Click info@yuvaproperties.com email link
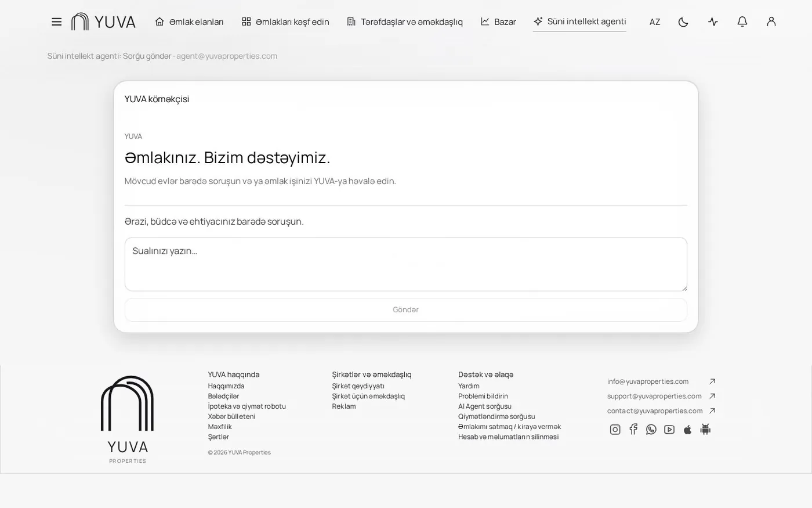Viewport: 812px width, 508px height. tap(648, 381)
